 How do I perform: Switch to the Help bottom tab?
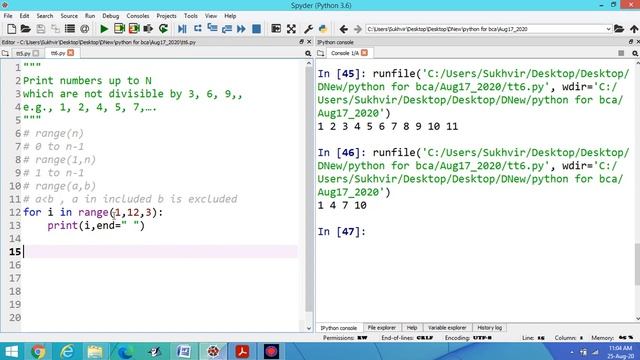[412, 327]
